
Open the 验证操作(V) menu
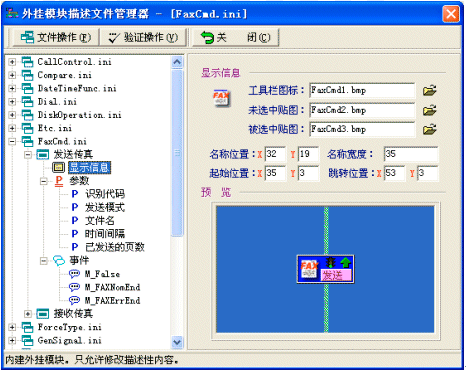[x=144, y=37]
